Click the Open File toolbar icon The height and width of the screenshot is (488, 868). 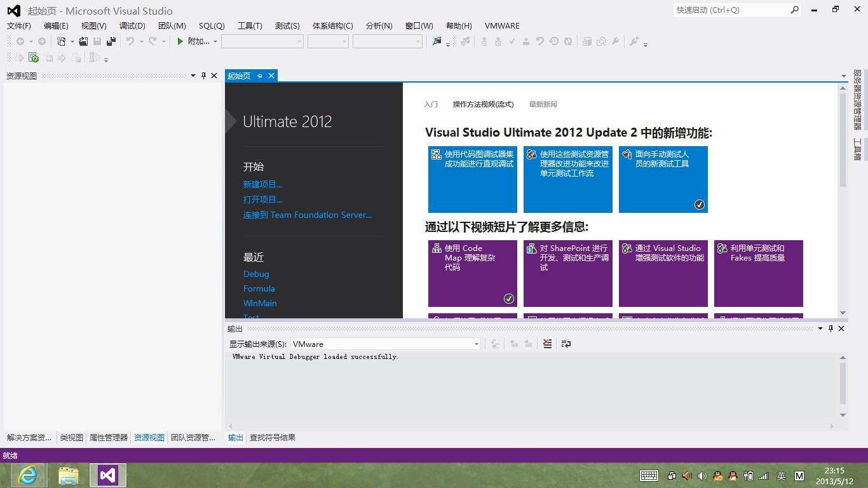coord(83,41)
